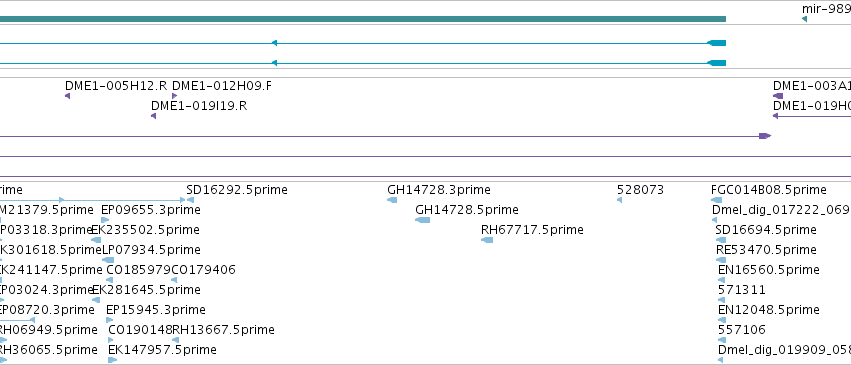Select the purple transcript end block arrow
The image size is (851, 365).
pyautogui.click(x=765, y=136)
